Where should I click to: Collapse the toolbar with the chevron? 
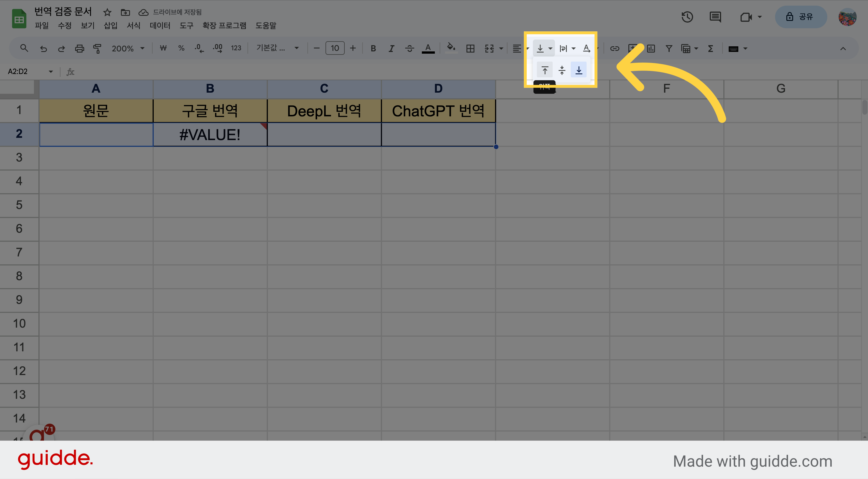pos(843,49)
